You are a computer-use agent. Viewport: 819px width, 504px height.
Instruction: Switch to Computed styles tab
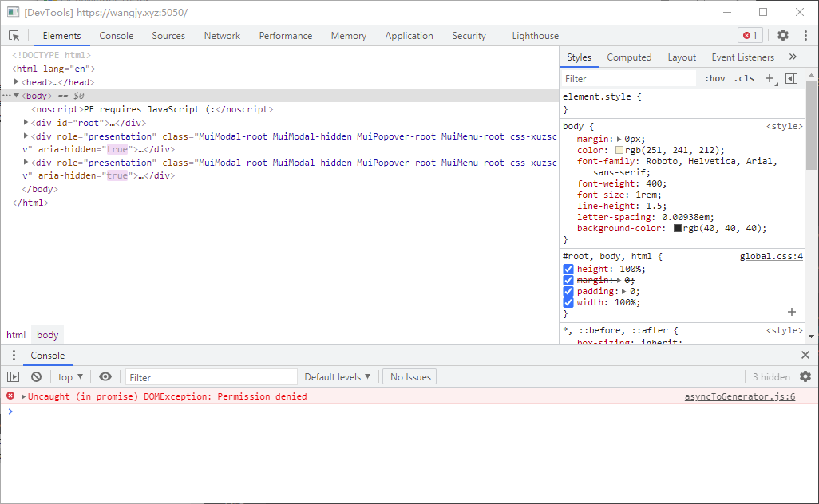(x=629, y=57)
